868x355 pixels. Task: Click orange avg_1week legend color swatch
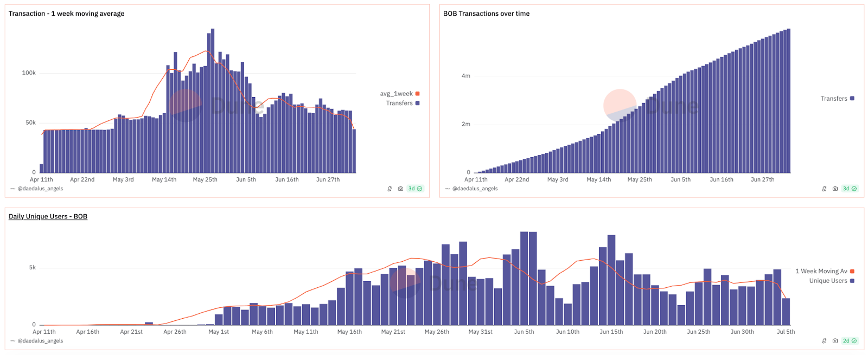[418, 94]
